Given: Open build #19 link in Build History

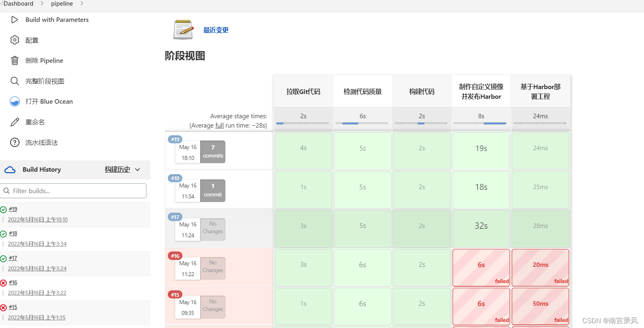Looking at the screenshot, I should point(13,209).
